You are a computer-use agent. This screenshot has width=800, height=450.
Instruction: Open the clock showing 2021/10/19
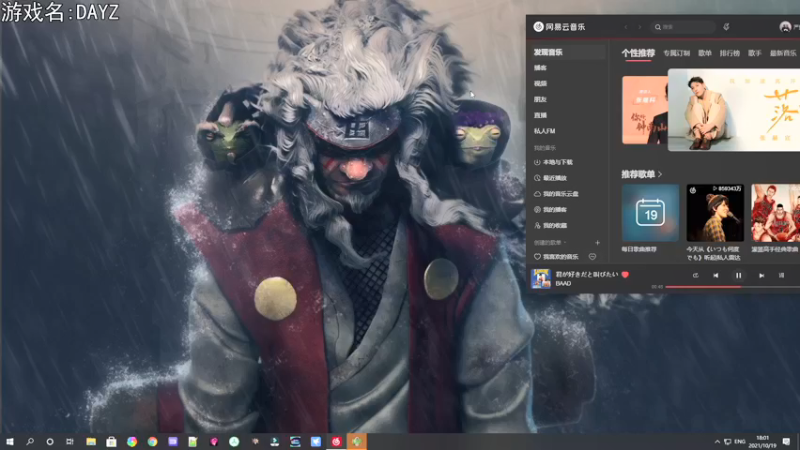pos(762,442)
